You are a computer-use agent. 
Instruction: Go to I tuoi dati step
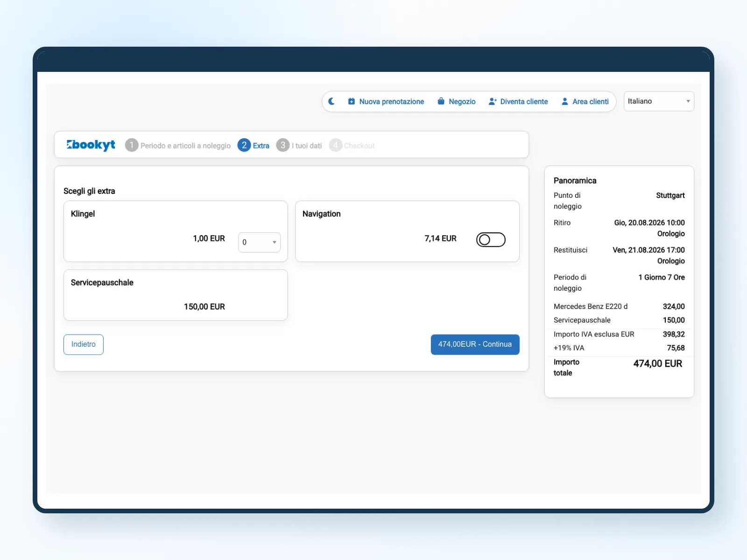click(x=307, y=146)
